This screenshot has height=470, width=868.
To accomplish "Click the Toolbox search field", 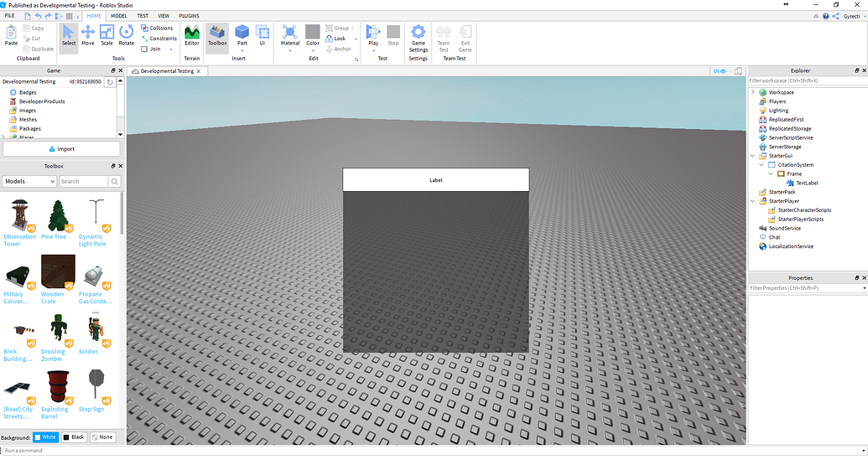I will pyautogui.click(x=84, y=181).
